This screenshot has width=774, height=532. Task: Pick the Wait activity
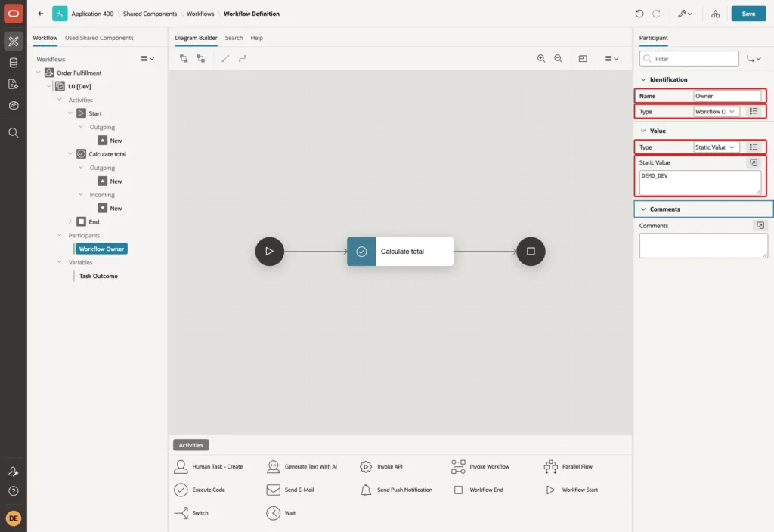pyautogui.click(x=280, y=513)
